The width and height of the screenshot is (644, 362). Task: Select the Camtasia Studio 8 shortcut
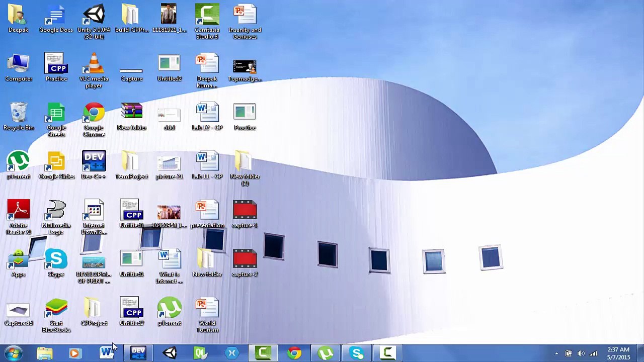(x=207, y=22)
